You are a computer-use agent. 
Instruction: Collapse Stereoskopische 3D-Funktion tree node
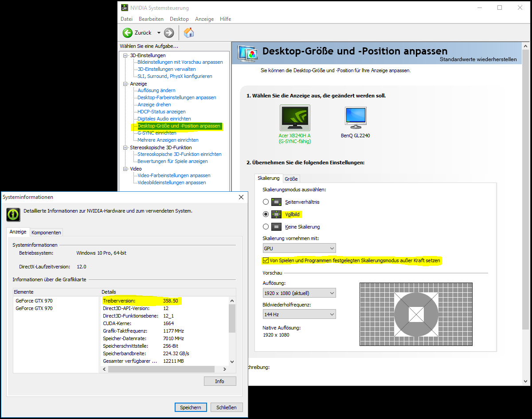pos(125,147)
